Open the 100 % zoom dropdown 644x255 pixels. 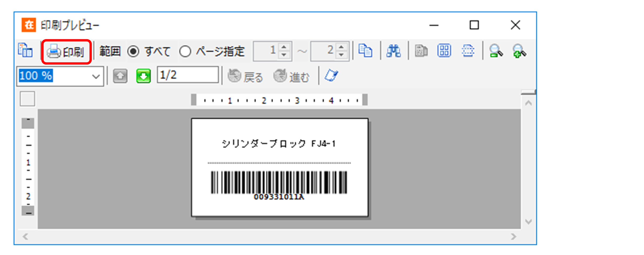pyautogui.click(x=96, y=76)
